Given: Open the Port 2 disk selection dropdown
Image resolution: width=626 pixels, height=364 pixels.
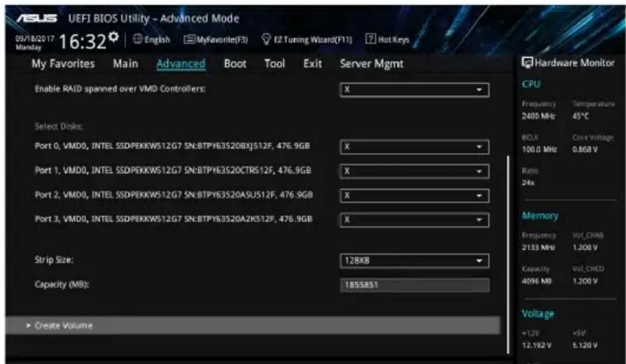Looking at the screenshot, I should pos(415,195).
